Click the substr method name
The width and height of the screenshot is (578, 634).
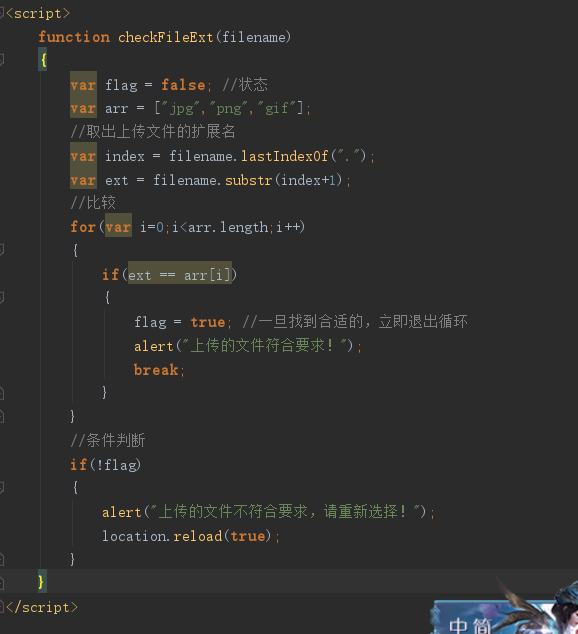248,180
